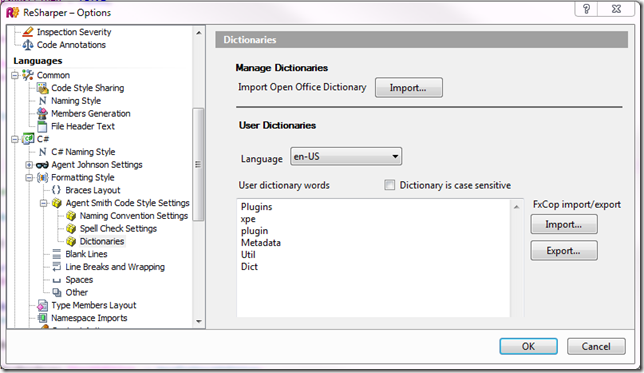Click the options tree scrollbar thumb
Screen dimensions: 644x373
(198, 164)
